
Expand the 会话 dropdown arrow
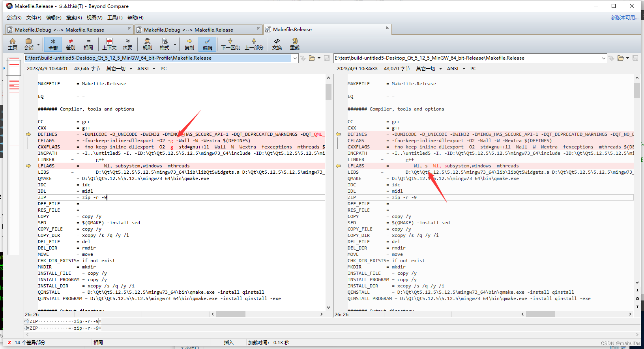(38, 44)
